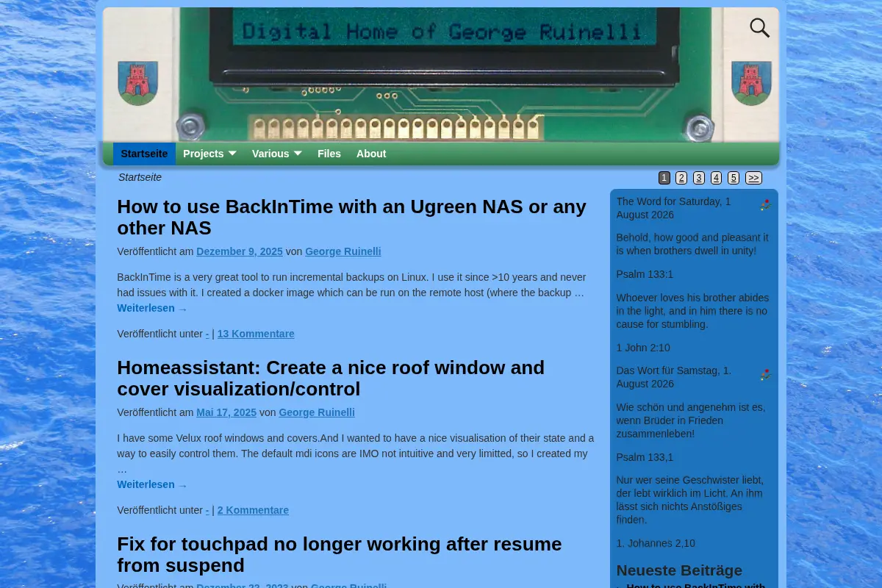
Task: Click Weiterlesen under the BackInTime excerpt
Action: pos(152,309)
